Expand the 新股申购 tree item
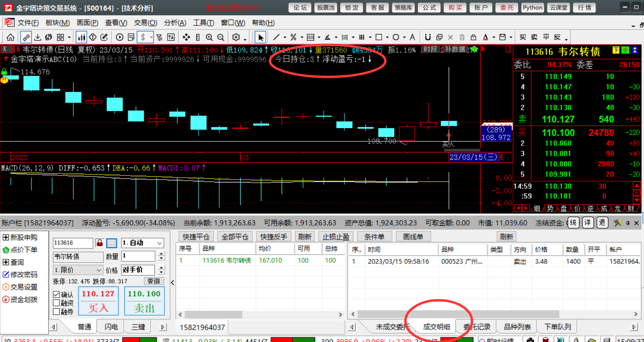 pos(6,237)
